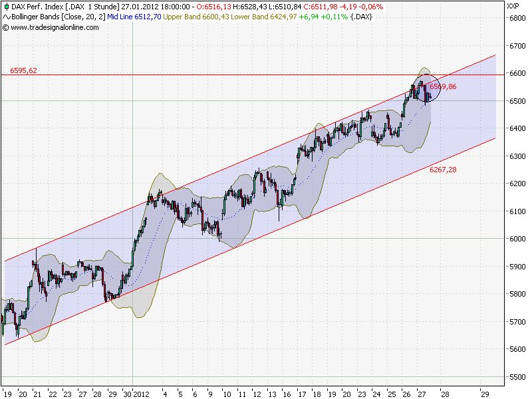Click the 6500 price axis label
The height and width of the screenshot is (399, 532).
point(517,101)
